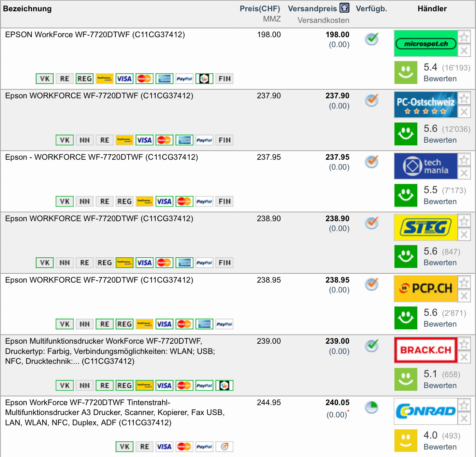The height and width of the screenshot is (457, 476).
Task: Open the EPSON WorkForce WF-7720DTWF 198.00 offer
Action: coord(95,35)
